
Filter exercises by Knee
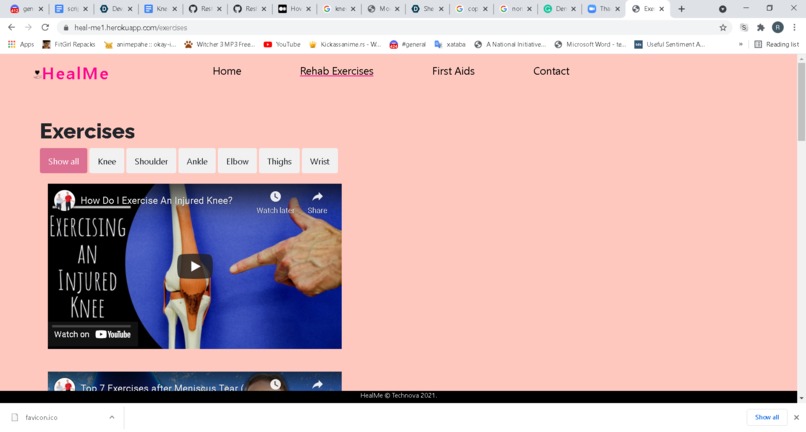click(x=106, y=161)
